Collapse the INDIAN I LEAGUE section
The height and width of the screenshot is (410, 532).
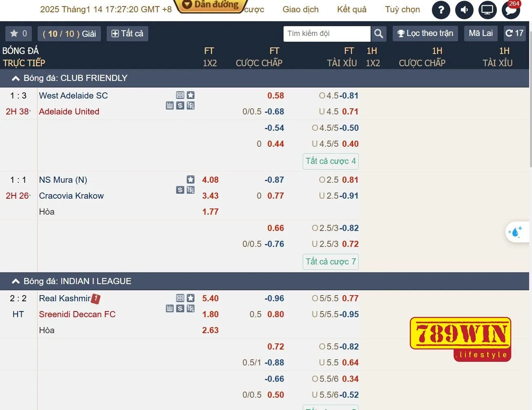coord(15,281)
